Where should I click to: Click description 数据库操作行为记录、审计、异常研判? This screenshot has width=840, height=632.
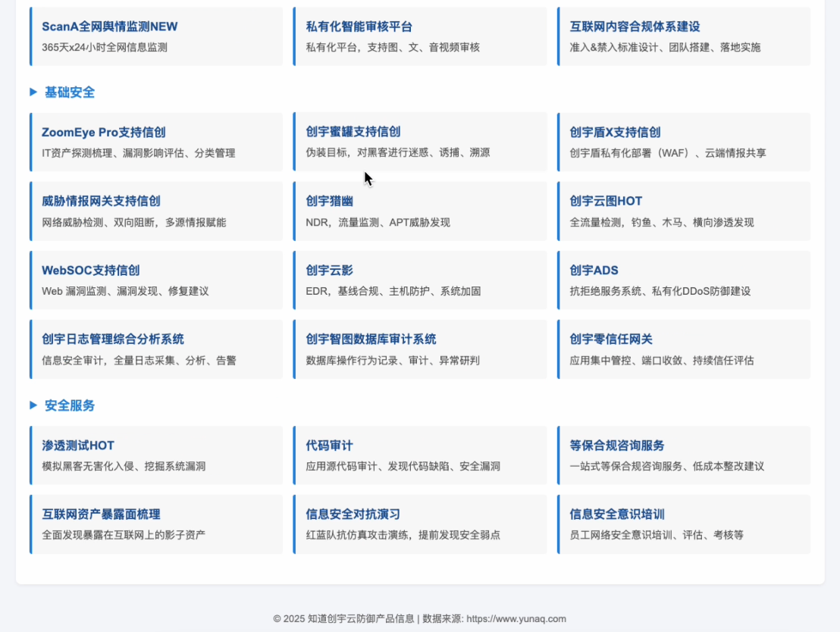point(393,361)
